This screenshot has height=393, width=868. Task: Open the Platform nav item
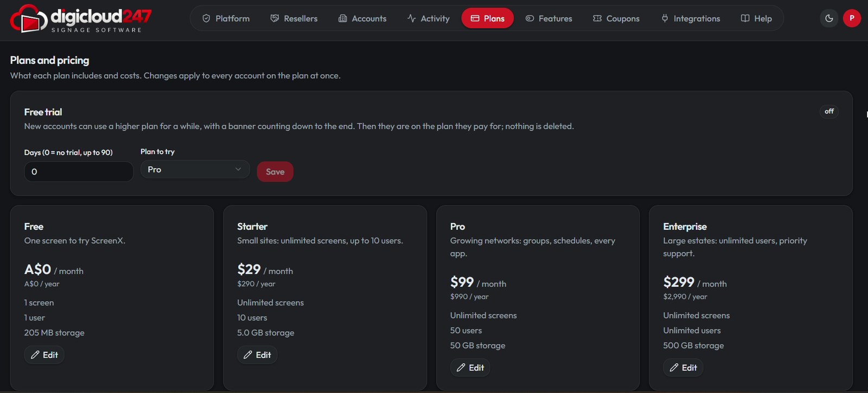point(226,18)
